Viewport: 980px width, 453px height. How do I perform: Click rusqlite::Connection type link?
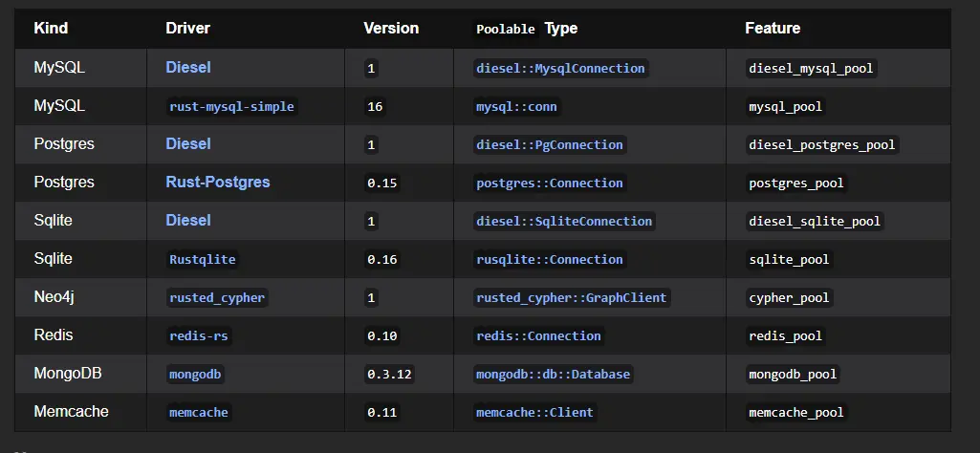(550, 259)
